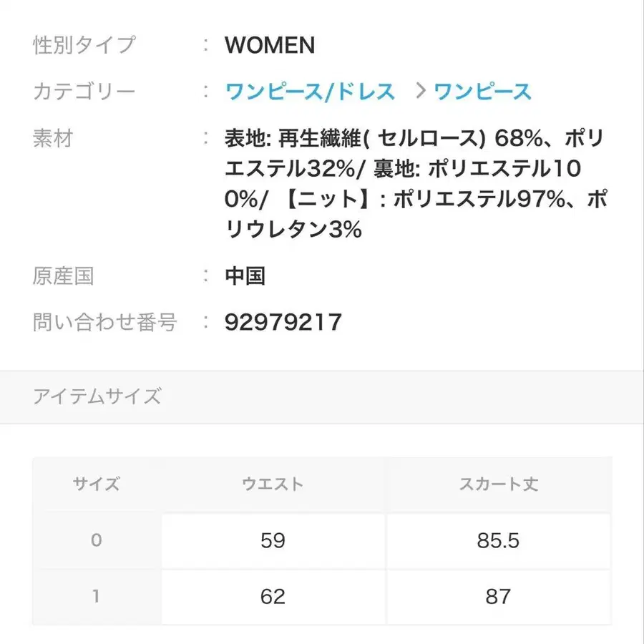Click the waist value 62 for size 1
The width and height of the screenshot is (644, 644).
[x=272, y=596]
